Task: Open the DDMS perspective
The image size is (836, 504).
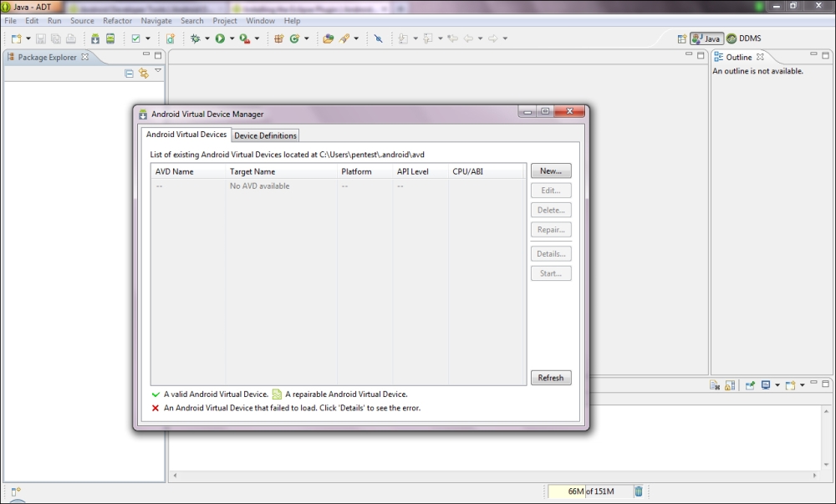Action: [743, 38]
